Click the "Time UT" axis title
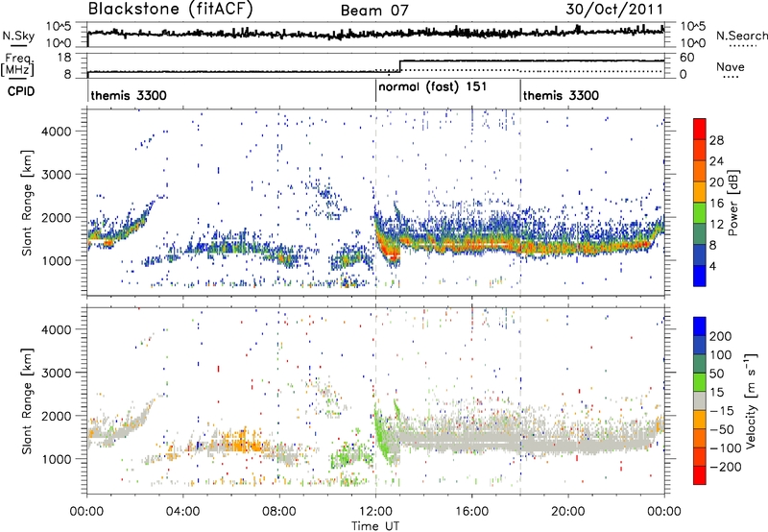The image size is (768, 532). [375, 525]
